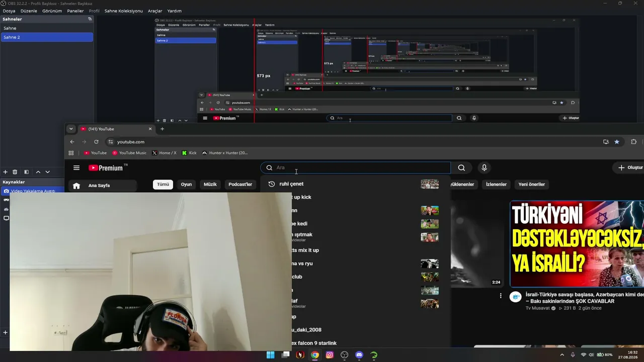
Task: Open the Görünüm menu in OBS
Action: 52,11
